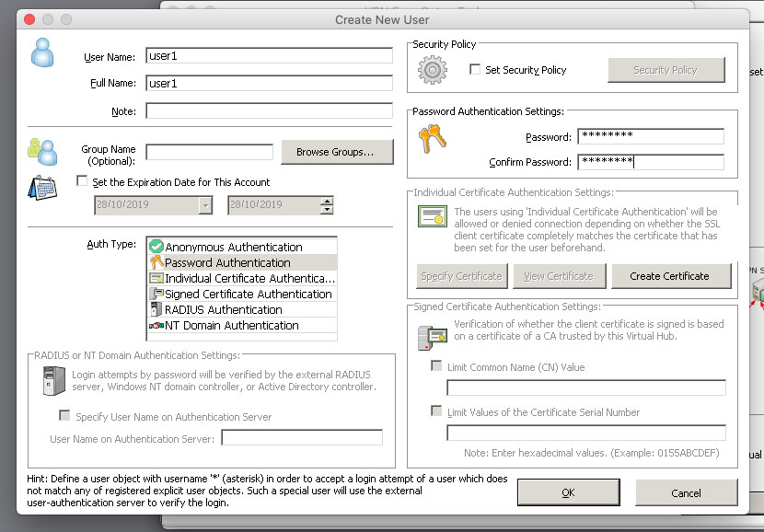The image size is (764, 532).
Task: Confirm the dialog with OK
Action: pos(568,492)
